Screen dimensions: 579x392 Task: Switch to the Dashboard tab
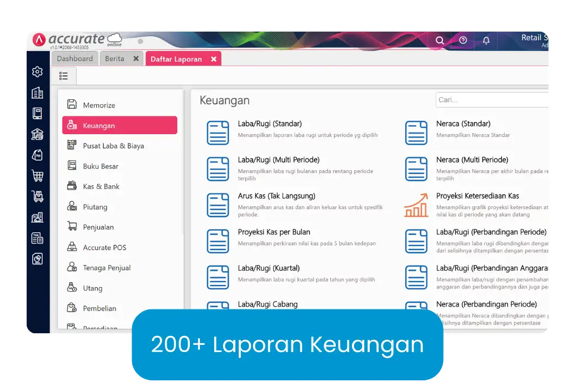(x=75, y=59)
